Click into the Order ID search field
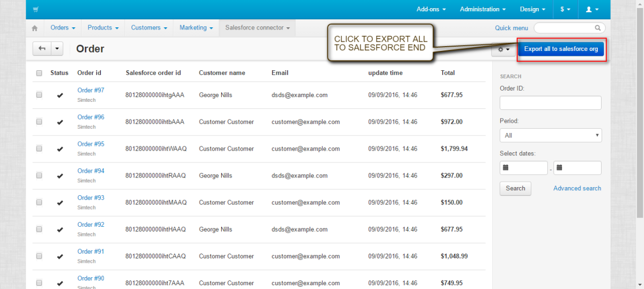 [x=551, y=103]
